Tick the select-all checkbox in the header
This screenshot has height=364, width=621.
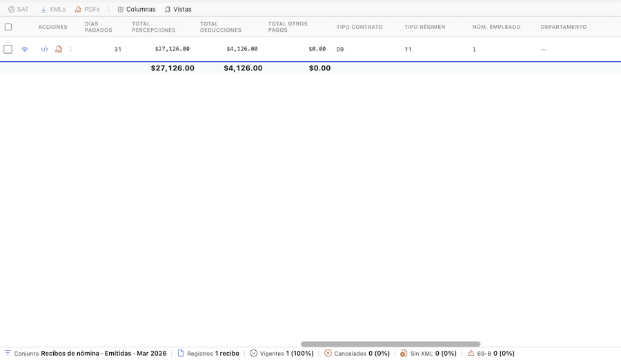[x=8, y=27]
